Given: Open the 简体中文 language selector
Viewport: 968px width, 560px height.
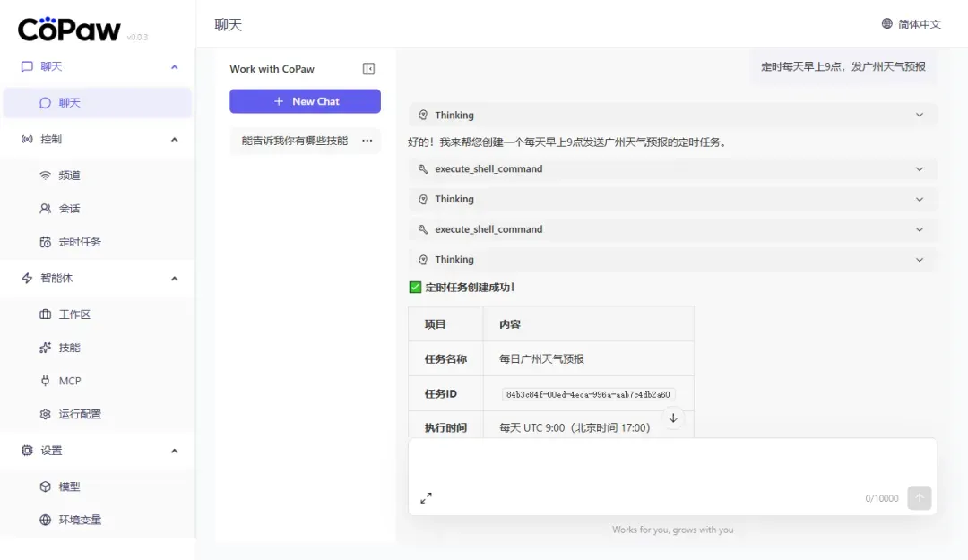Looking at the screenshot, I should click(911, 24).
